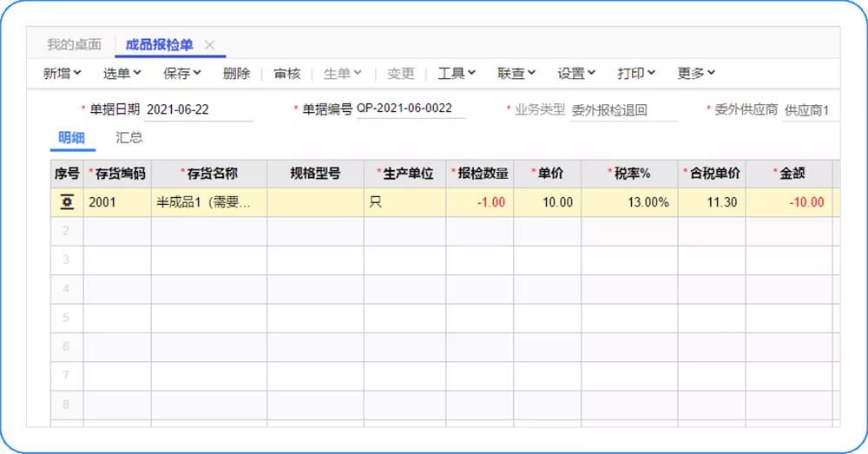Click the 单据日期 field 2021-06-22
This screenshot has width=868, height=454.
point(199,109)
